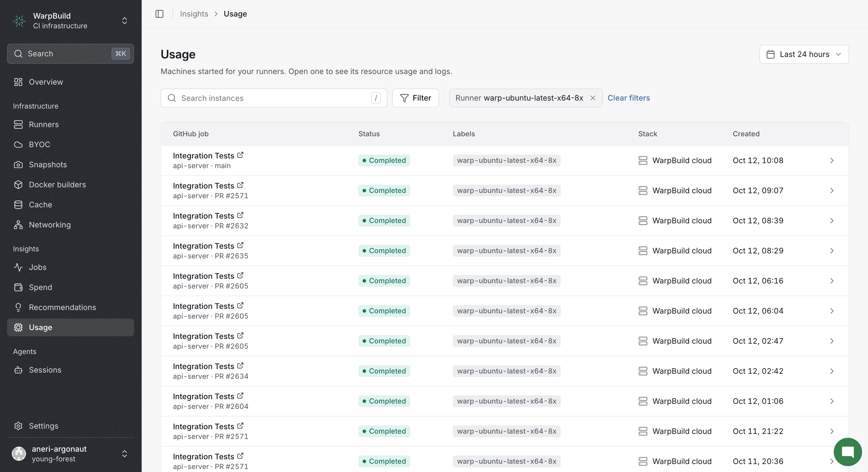Viewport: 868px width, 472px height.
Task: Click the stack icon in the Oct 12, 10:08 row
Action: point(643,160)
